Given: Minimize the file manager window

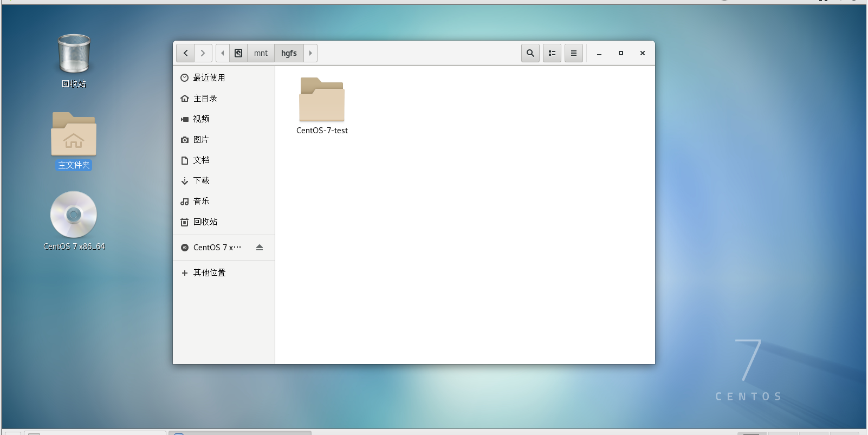Looking at the screenshot, I should (x=599, y=53).
